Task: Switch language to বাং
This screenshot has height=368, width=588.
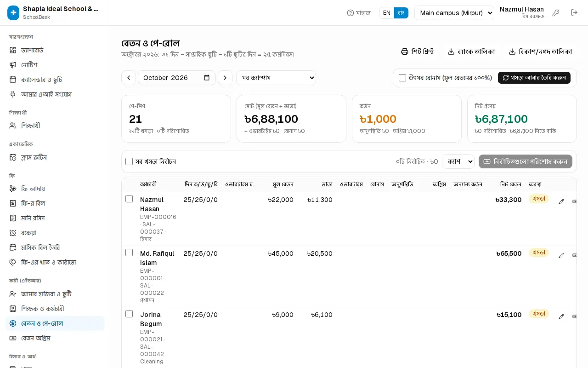Action: click(401, 13)
